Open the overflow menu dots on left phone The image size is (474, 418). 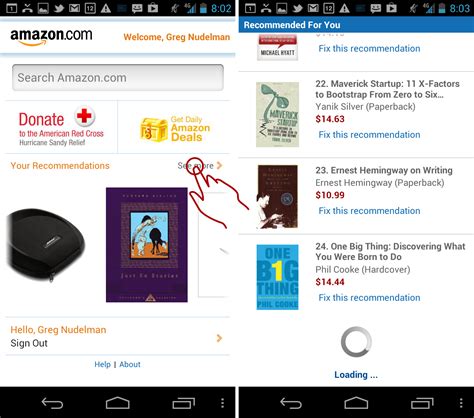[x=222, y=403]
